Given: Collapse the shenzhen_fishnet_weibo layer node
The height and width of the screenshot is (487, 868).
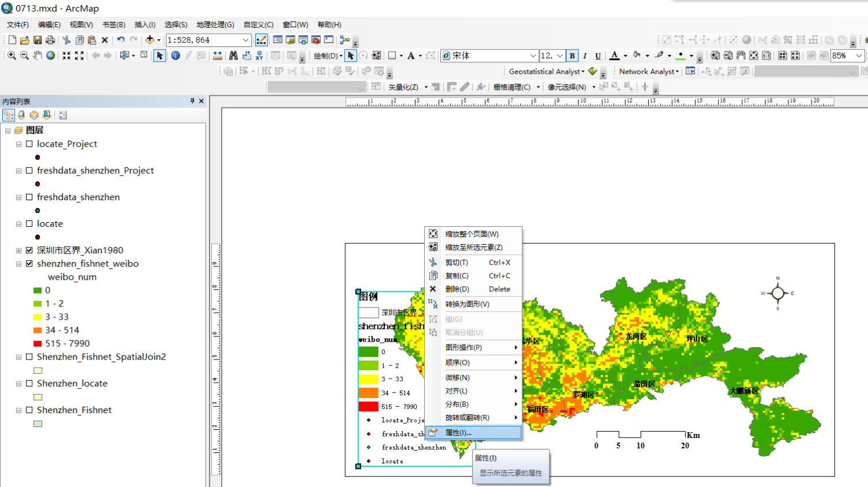Looking at the screenshot, I should point(18,264).
